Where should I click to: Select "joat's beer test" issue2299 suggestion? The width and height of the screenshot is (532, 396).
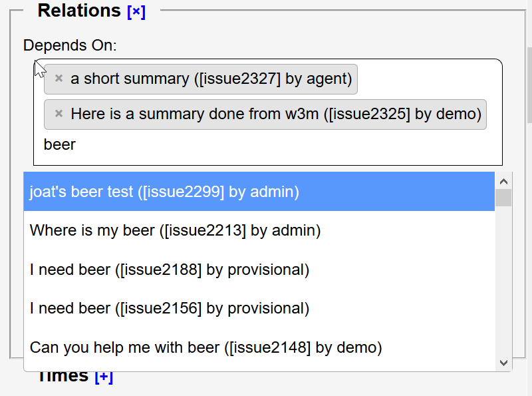tap(164, 192)
